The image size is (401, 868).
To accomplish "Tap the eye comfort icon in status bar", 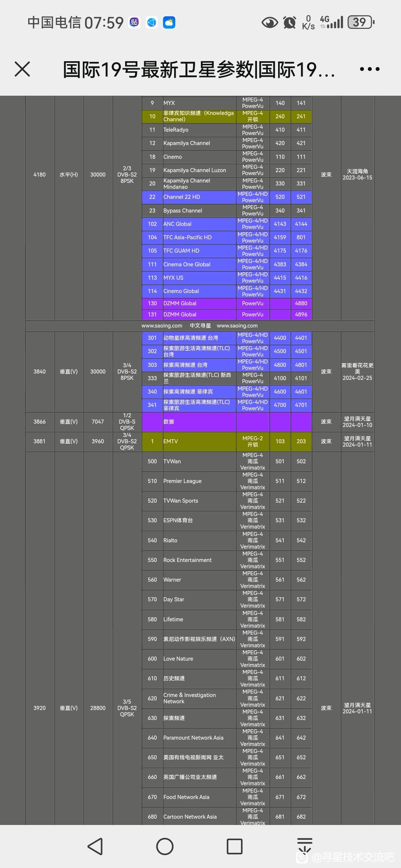I will point(270,23).
